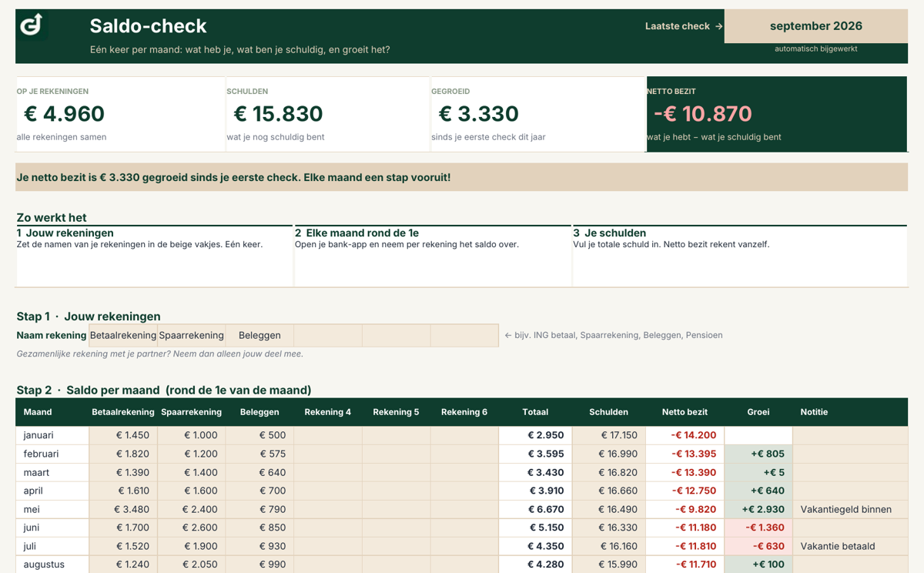
Task: Select the -€ 10.870 Netto bezit value
Action: pyautogui.click(x=702, y=114)
